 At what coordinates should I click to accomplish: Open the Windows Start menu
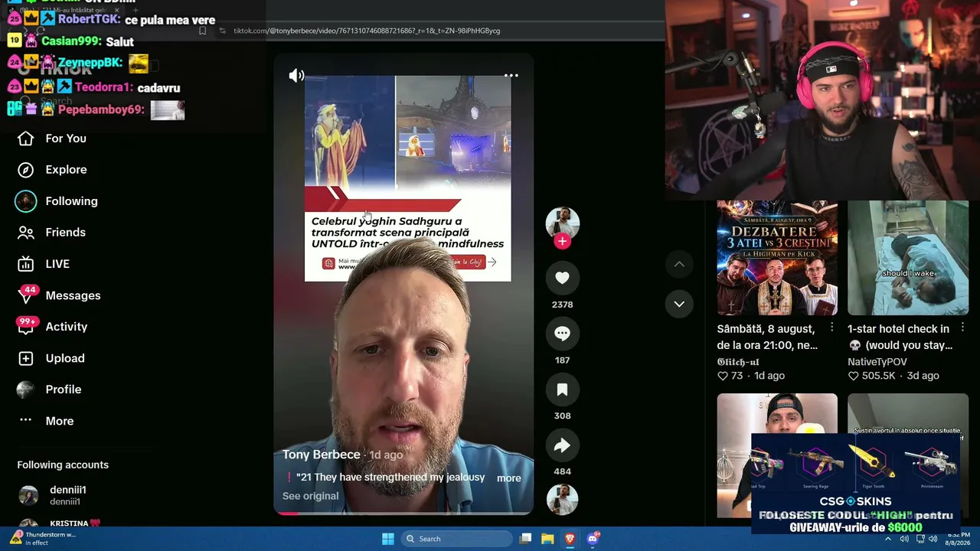[x=388, y=539]
